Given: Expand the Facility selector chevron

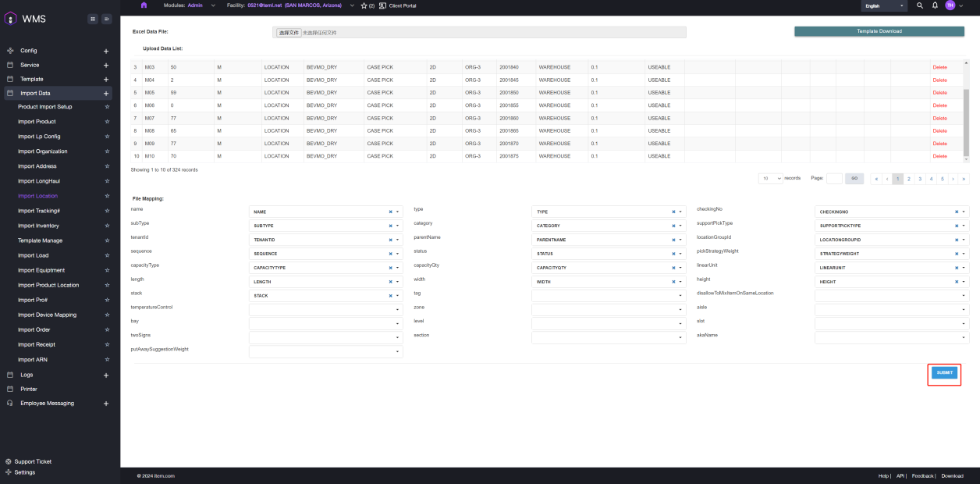Looking at the screenshot, I should [352, 5].
